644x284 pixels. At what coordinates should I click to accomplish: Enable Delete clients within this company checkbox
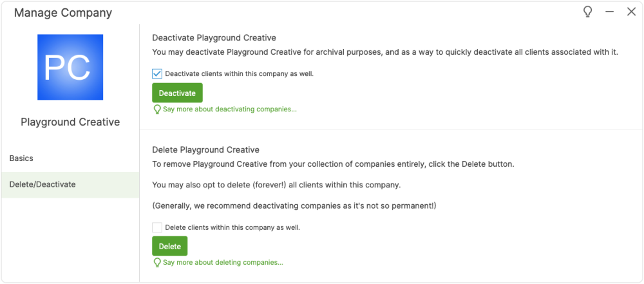[157, 227]
